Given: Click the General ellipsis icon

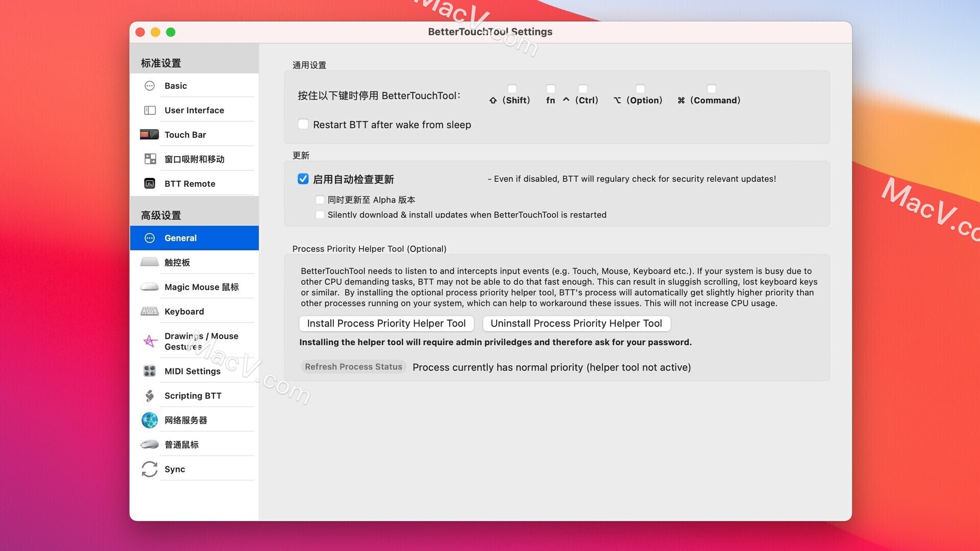Looking at the screenshot, I should [x=150, y=238].
